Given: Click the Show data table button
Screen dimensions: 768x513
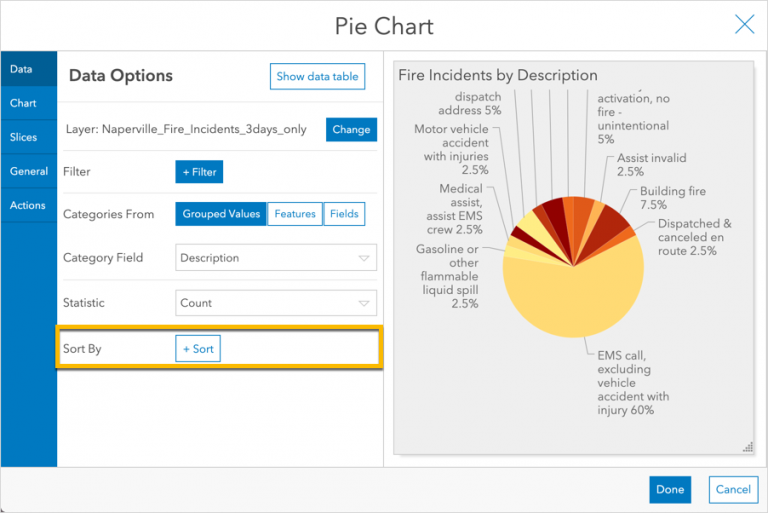Looking at the screenshot, I should (317, 77).
